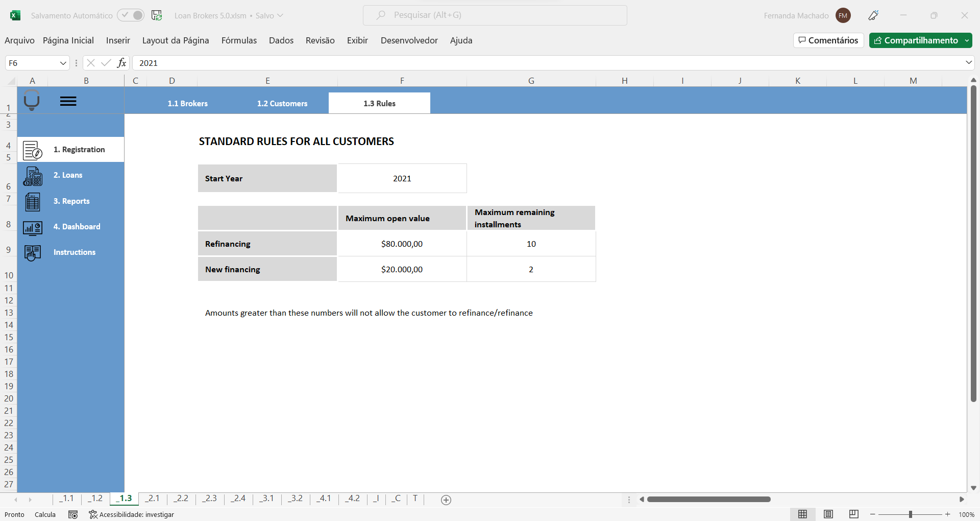Toggle Salvamento Automático off
This screenshot has width=980, height=521.
pos(131,15)
